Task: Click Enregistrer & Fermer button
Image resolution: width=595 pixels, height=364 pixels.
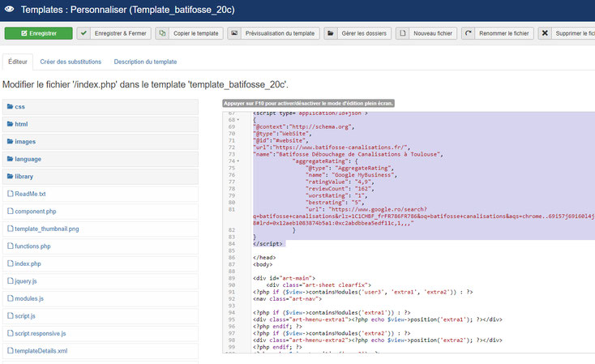Action: point(113,33)
